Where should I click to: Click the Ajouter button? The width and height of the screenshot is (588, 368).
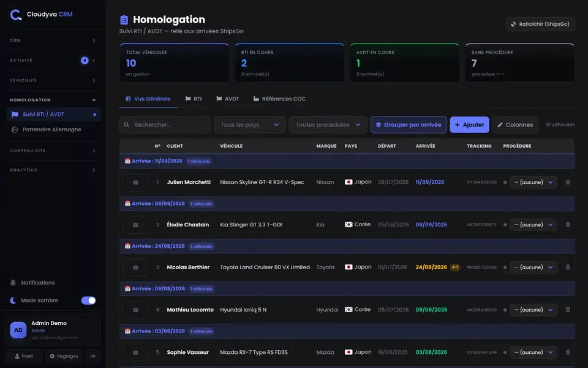click(x=470, y=125)
